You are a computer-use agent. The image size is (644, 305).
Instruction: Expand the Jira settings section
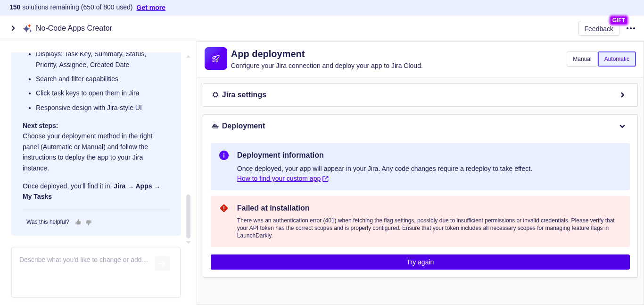[622, 95]
